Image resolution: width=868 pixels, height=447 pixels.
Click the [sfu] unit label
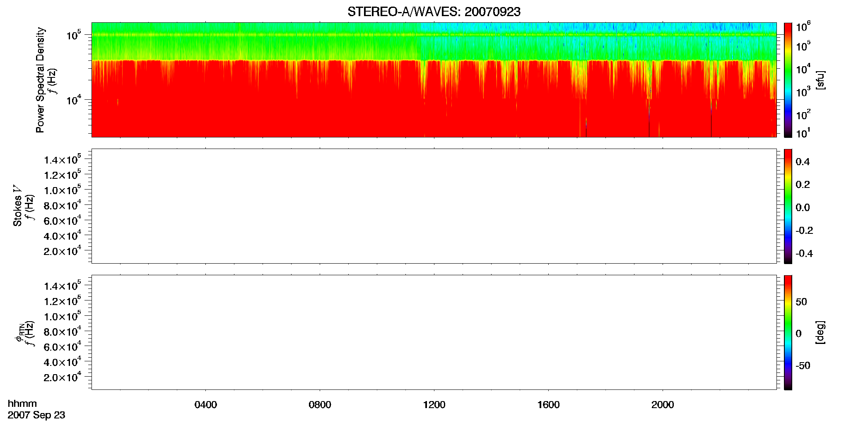pyautogui.click(x=821, y=80)
